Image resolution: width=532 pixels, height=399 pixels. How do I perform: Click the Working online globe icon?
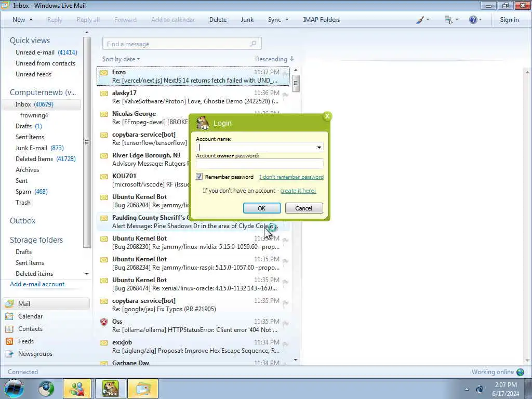(520, 372)
